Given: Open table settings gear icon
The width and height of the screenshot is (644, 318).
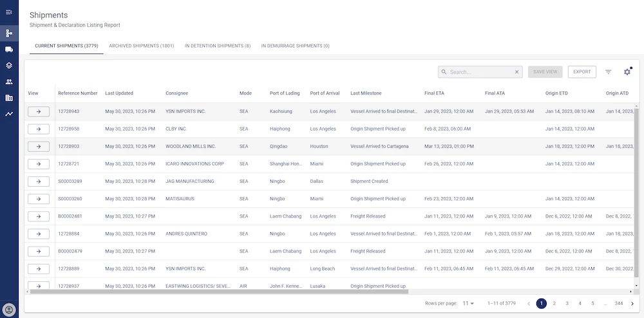Looking at the screenshot, I should 627,72.
